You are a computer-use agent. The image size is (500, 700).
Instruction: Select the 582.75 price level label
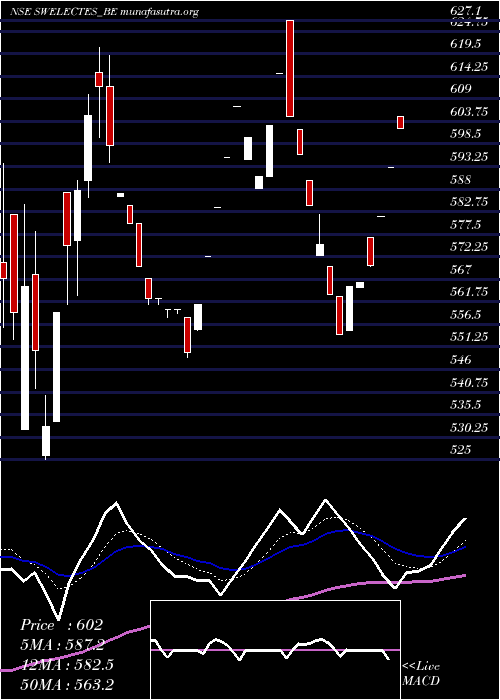click(469, 202)
